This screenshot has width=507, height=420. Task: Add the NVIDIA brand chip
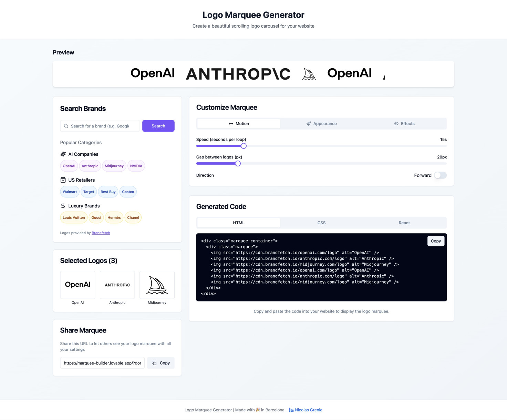[136, 166]
